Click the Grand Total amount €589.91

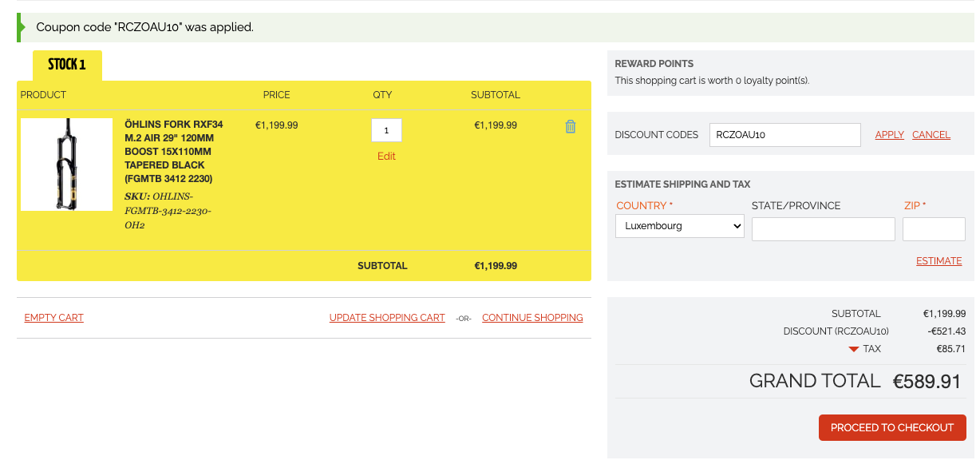926,382
